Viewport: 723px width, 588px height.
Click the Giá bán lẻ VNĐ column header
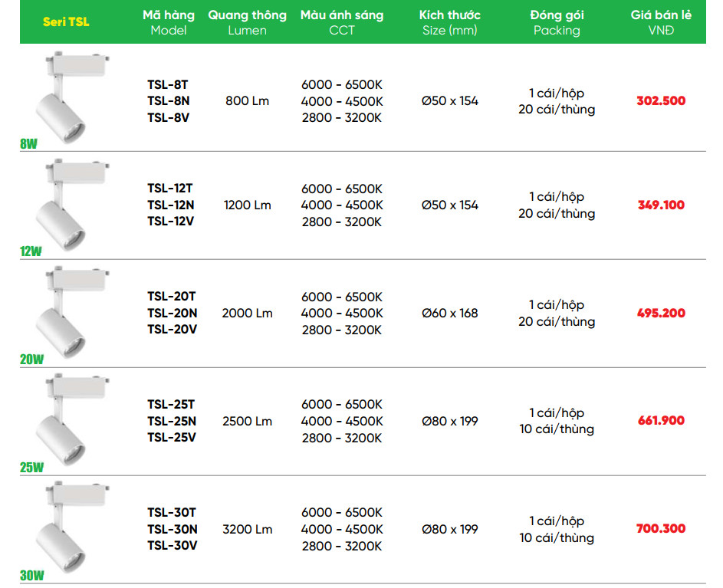point(661,22)
